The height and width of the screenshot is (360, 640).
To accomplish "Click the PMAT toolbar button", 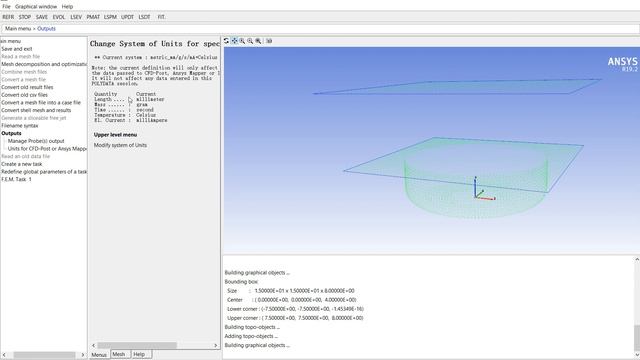I will coord(93,17).
